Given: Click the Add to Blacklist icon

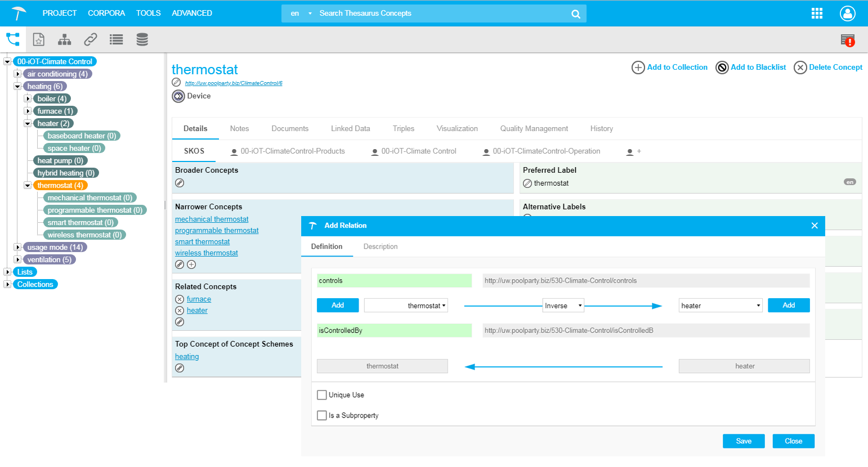Looking at the screenshot, I should (722, 68).
